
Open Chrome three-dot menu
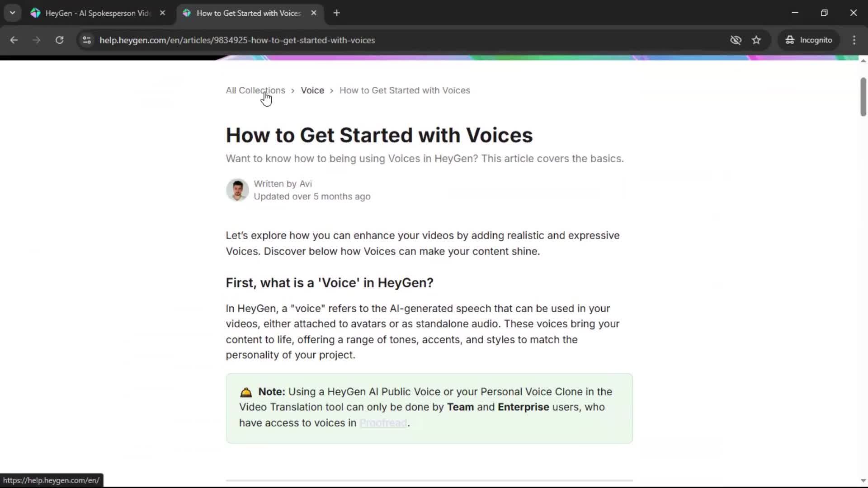tap(854, 40)
